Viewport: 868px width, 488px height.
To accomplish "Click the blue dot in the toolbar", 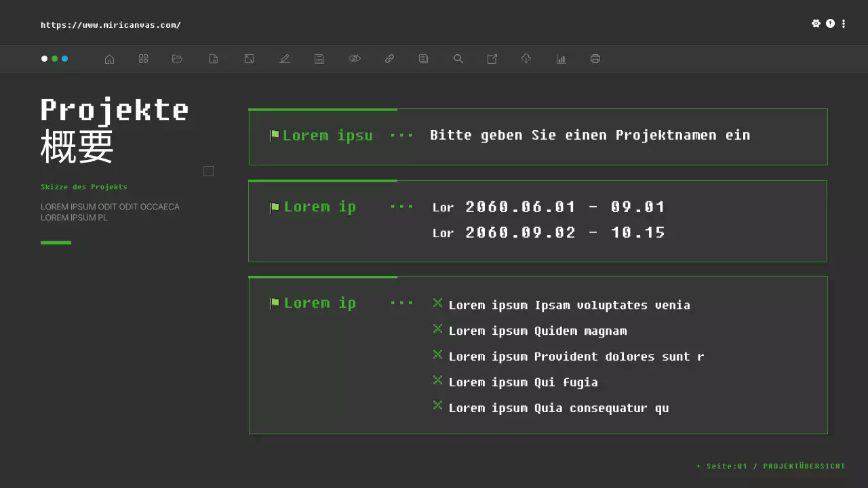I will point(65,59).
